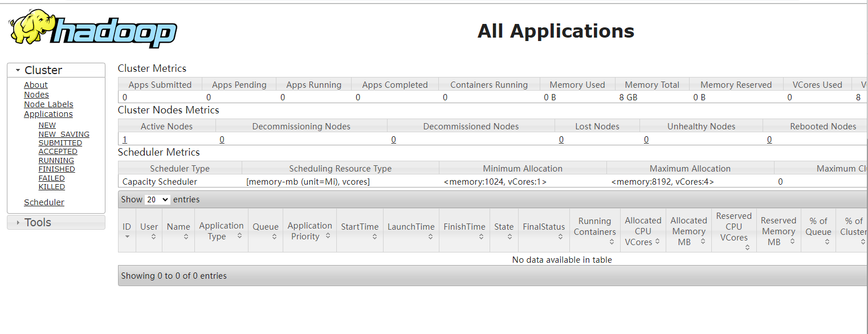Sort table by Application Type column
This screenshot has width=868, height=334.
click(x=221, y=230)
